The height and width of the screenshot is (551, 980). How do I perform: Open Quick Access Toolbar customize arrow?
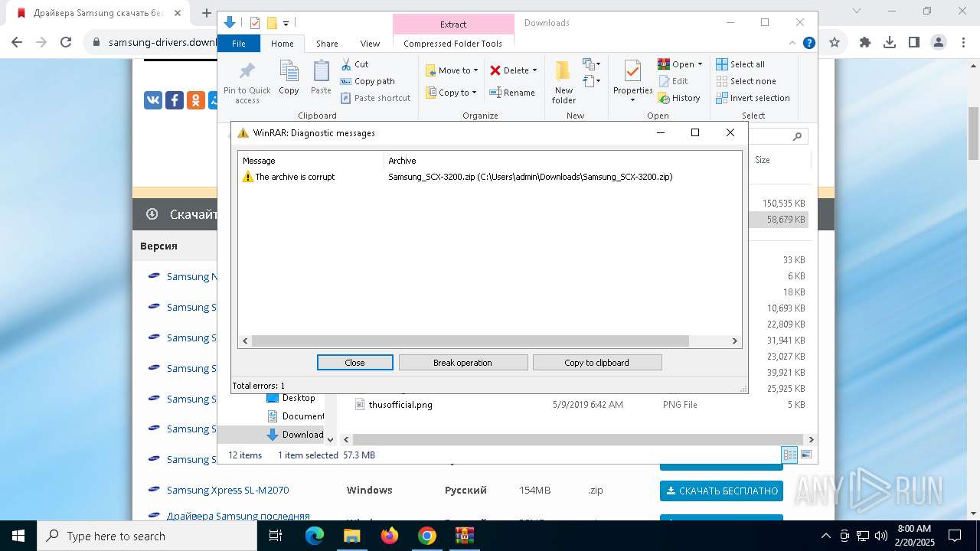(x=286, y=24)
